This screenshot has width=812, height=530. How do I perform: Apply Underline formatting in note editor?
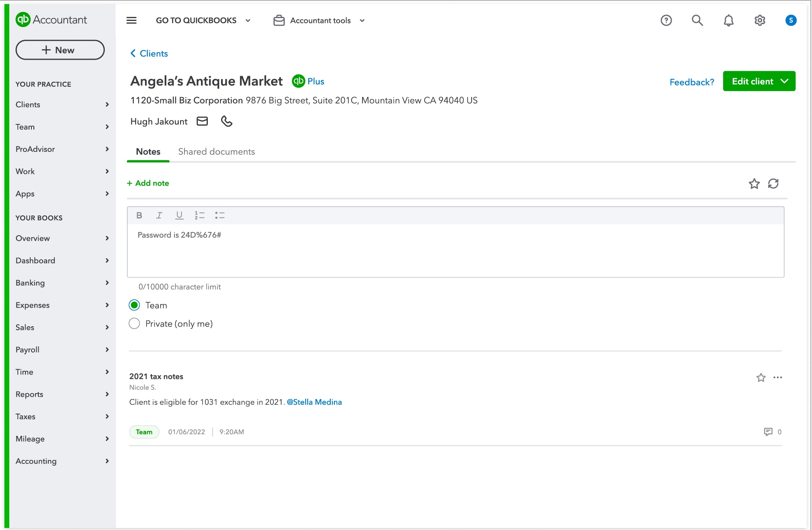click(179, 215)
